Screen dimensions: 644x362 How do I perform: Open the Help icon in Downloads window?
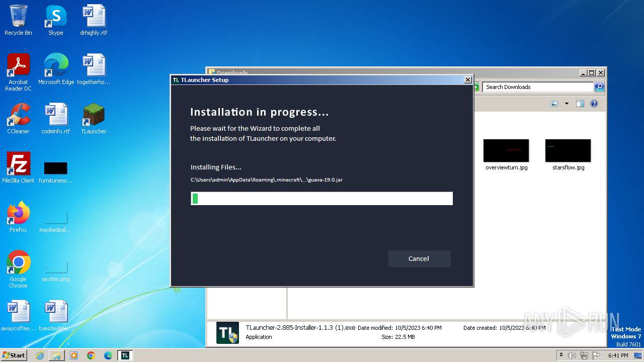pos(594,104)
